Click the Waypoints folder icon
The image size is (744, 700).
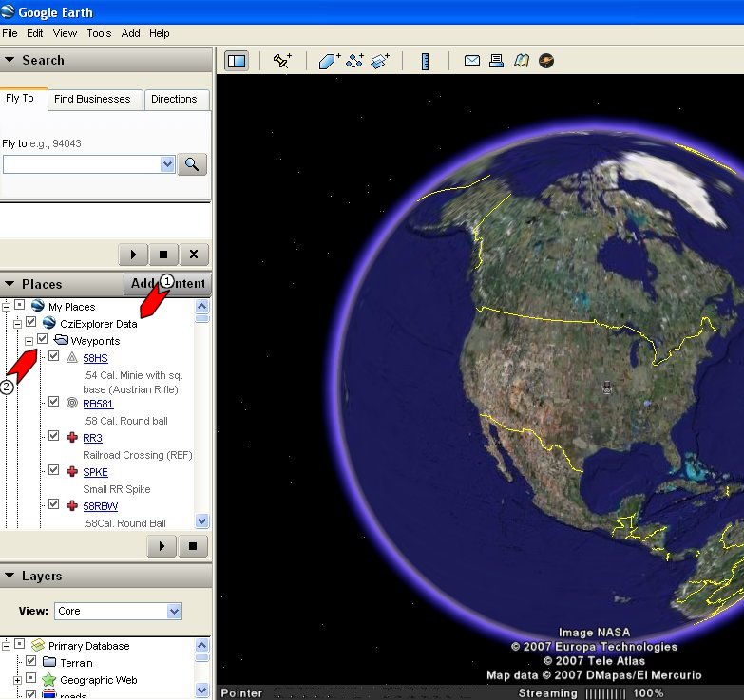coord(61,340)
